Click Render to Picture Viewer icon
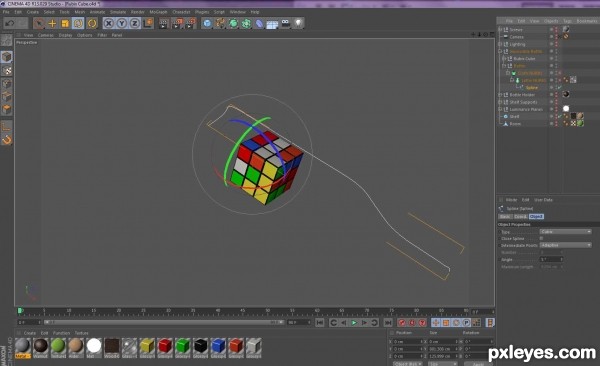 click(177, 23)
